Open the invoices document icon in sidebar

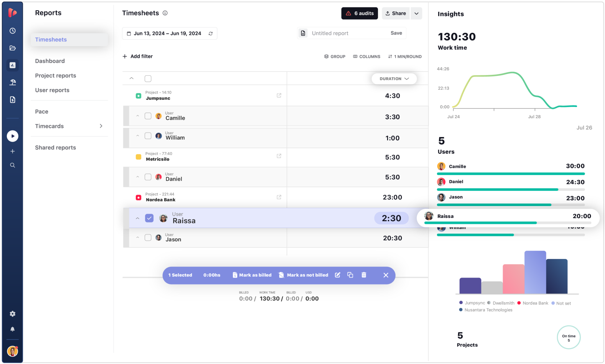(x=12, y=99)
